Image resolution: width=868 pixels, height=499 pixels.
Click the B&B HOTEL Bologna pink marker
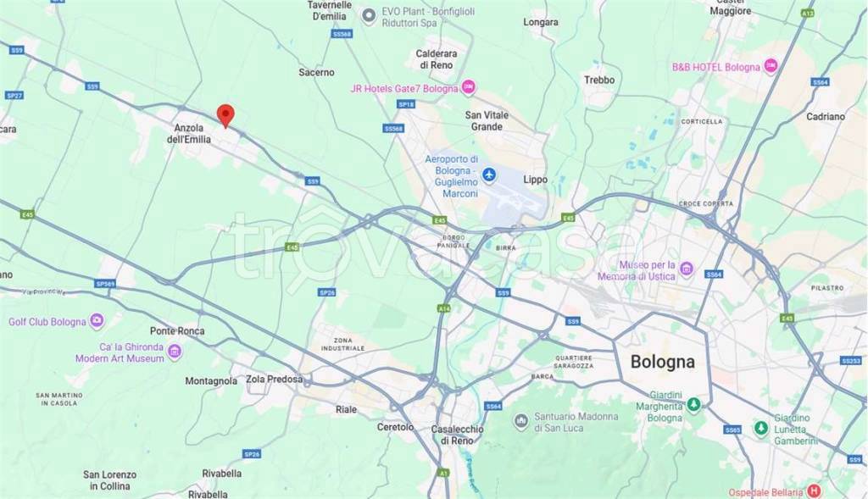coord(771,66)
